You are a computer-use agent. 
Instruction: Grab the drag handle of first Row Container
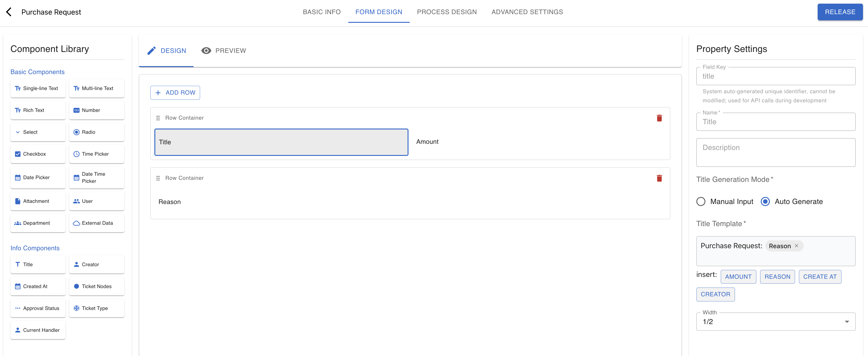point(158,118)
